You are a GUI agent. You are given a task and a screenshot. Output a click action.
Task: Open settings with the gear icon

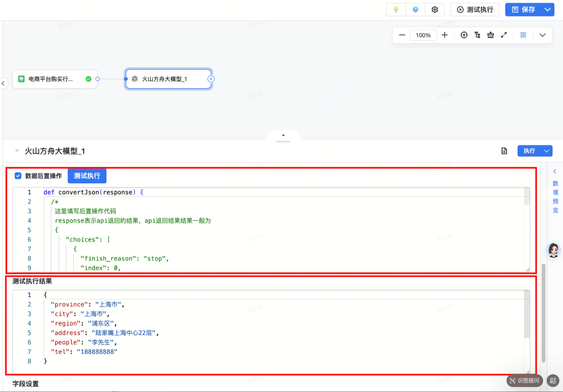coord(435,10)
